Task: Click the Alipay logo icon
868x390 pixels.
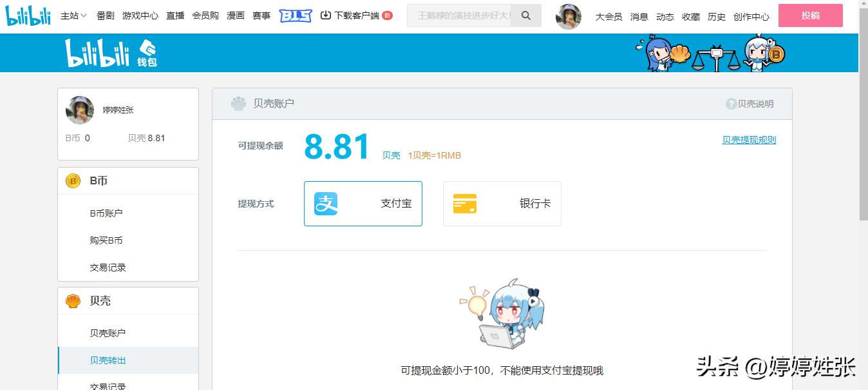Action: 326,204
